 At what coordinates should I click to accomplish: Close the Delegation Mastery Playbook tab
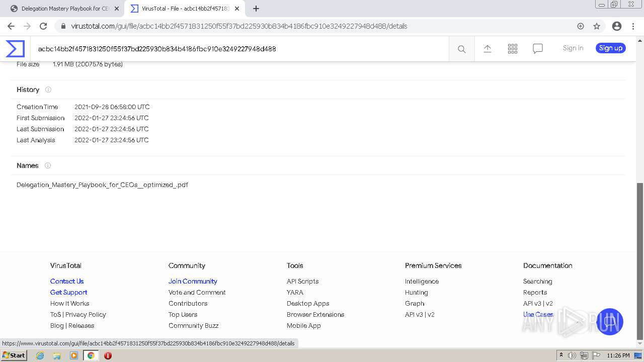117,9
